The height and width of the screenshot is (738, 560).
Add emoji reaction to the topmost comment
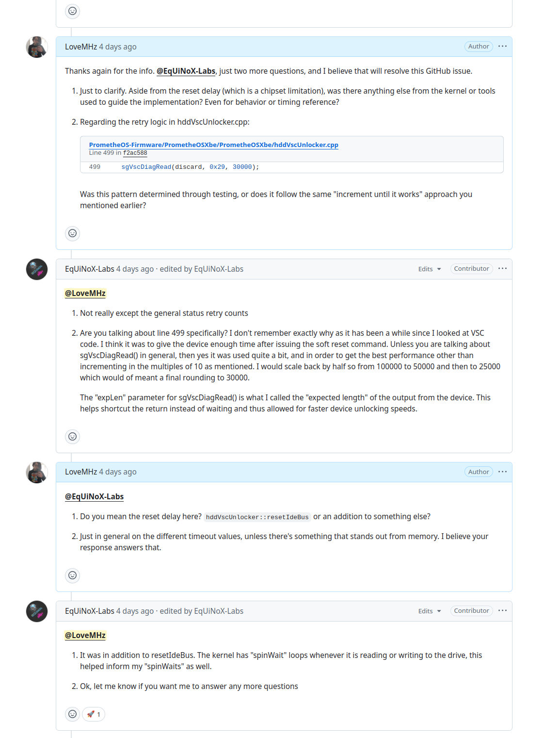(72, 11)
